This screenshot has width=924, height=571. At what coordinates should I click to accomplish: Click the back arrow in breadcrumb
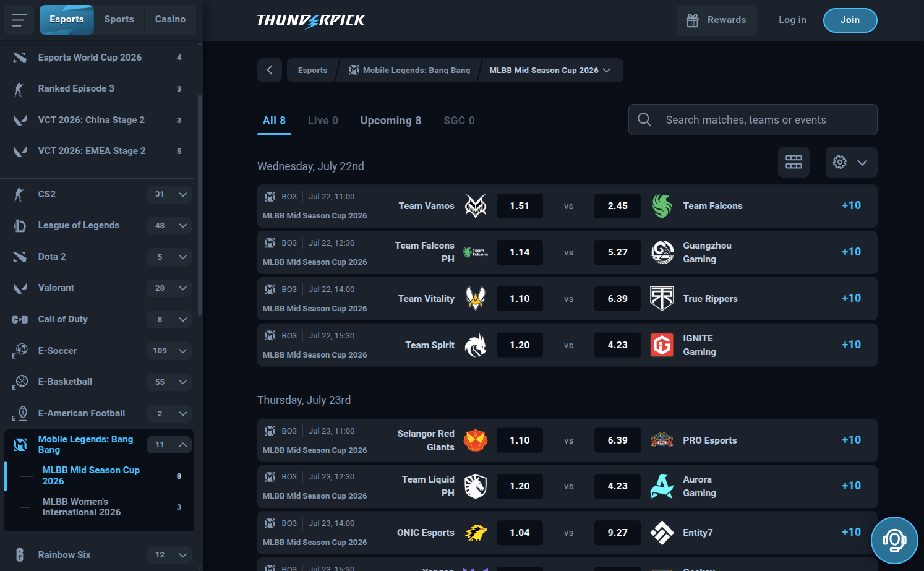click(x=270, y=70)
